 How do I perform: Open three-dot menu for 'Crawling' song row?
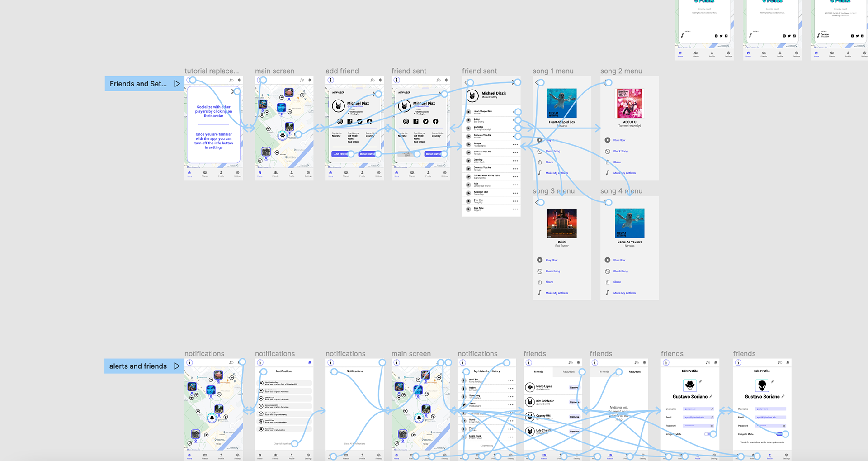(515, 161)
